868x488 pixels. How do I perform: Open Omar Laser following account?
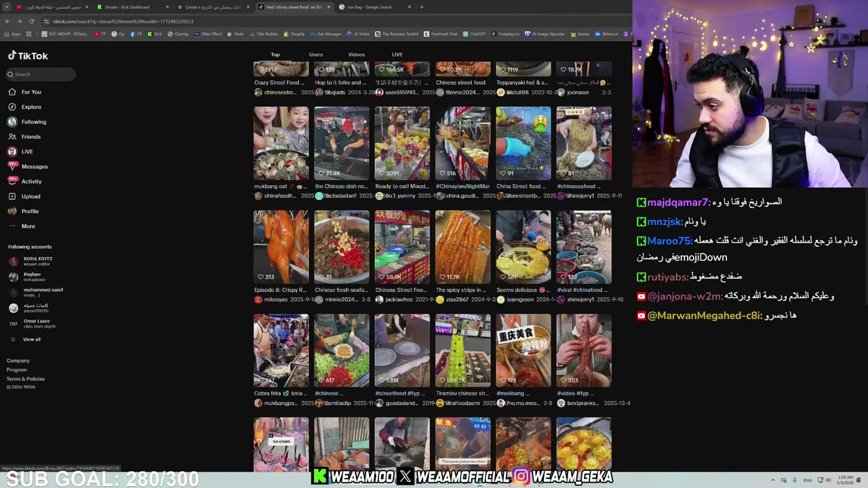click(x=32, y=323)
